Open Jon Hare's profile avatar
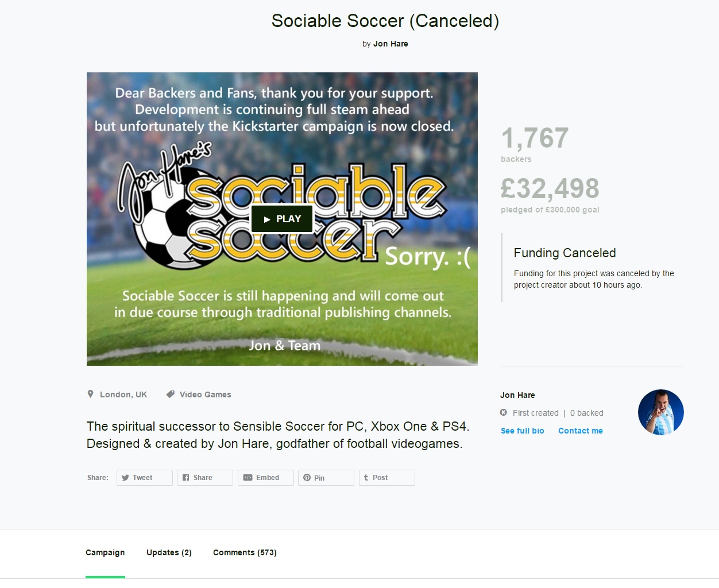This screenshot has height=588, width=719. (x=660, y=412)
